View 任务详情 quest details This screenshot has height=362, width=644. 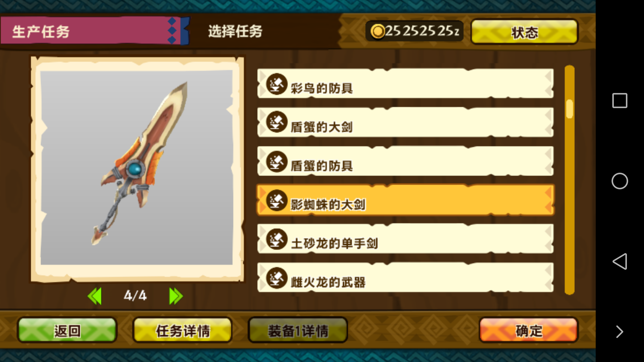pyautogui.click(x=183, y=330)
